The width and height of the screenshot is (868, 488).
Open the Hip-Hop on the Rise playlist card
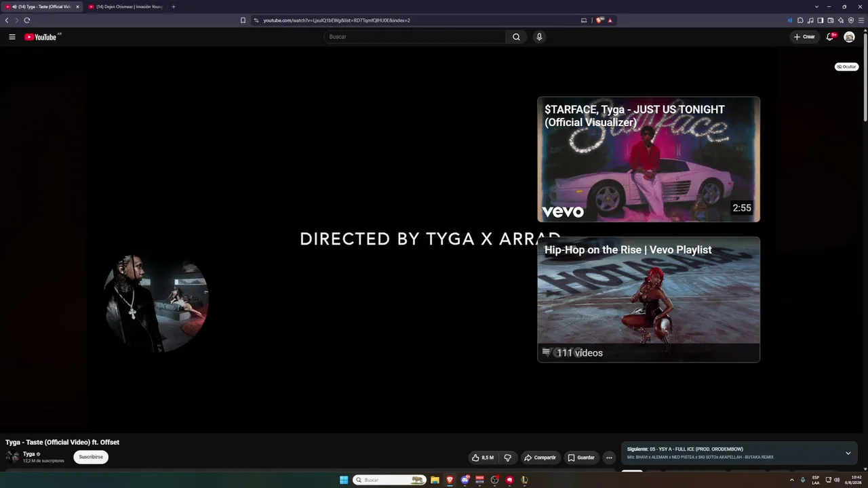point(649,300)
